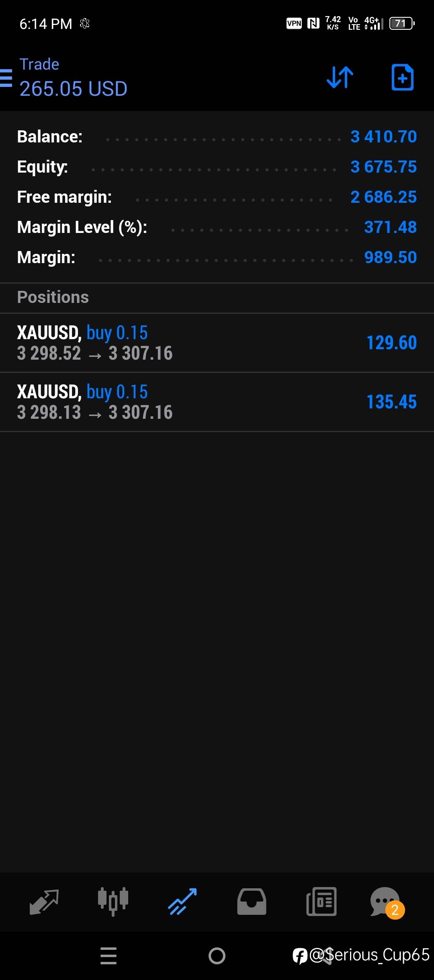Open Android recent apps menu button
434x980 pixels.
point(108,956)
